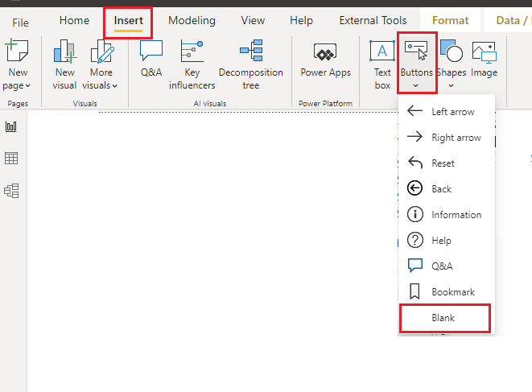Click the Shapes icon
The height and width of the screenshot is (392, 532).
click(x=452, y=51)
